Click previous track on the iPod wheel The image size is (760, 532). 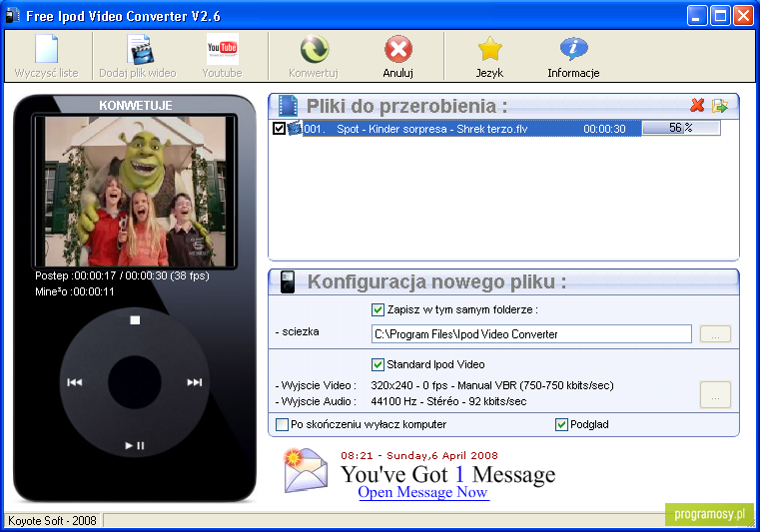tap(75, 382)
